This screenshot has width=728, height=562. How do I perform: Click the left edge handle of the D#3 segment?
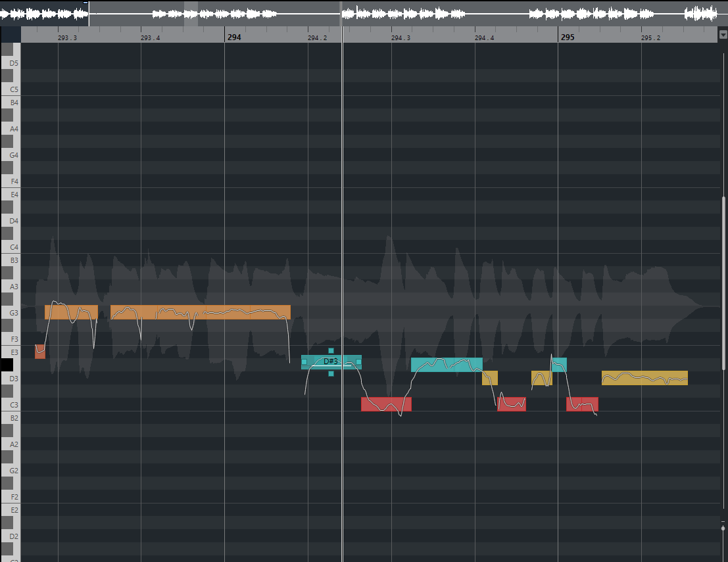pos(304,362)
